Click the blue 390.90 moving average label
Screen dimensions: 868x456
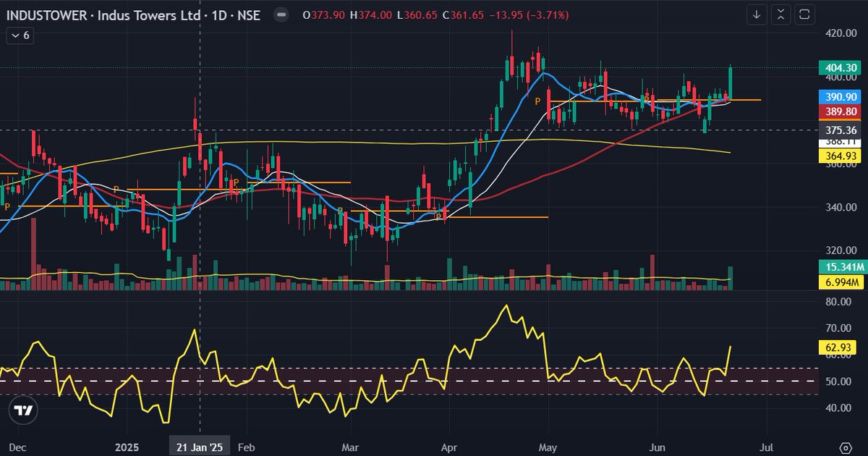click(x=842, y=97)
